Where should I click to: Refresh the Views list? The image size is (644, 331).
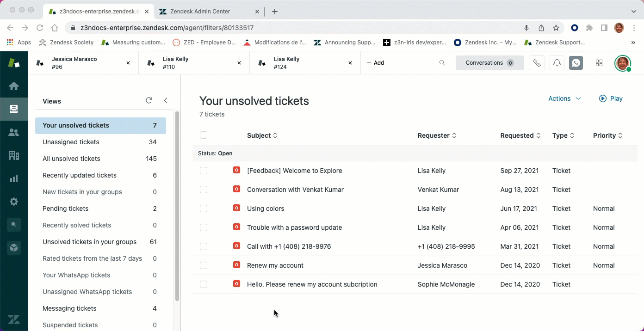[149, 100]
